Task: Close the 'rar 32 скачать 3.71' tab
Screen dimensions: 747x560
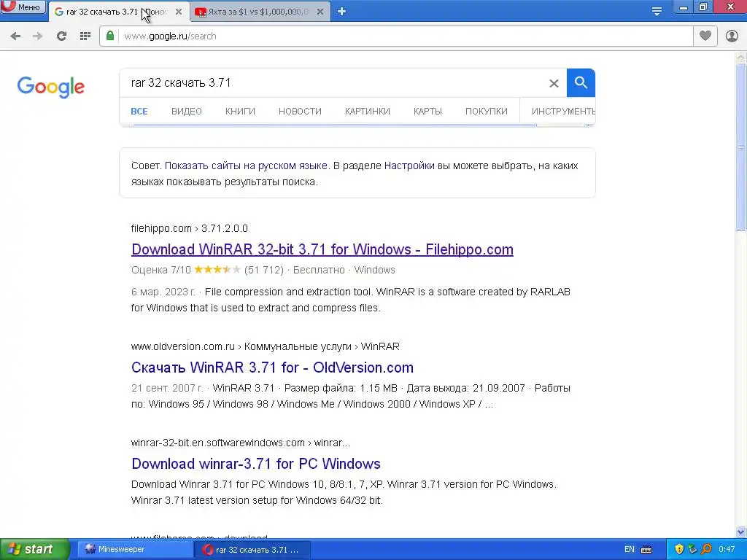Action: click(179, 12)
